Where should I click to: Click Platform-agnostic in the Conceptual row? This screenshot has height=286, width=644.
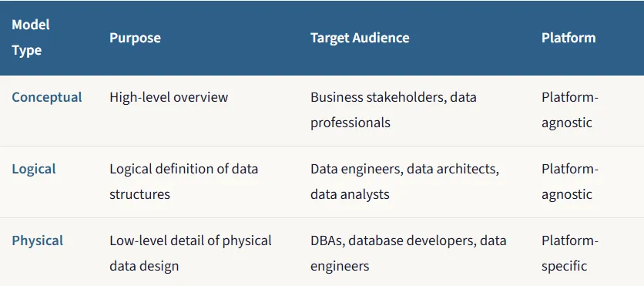(570, 110)
